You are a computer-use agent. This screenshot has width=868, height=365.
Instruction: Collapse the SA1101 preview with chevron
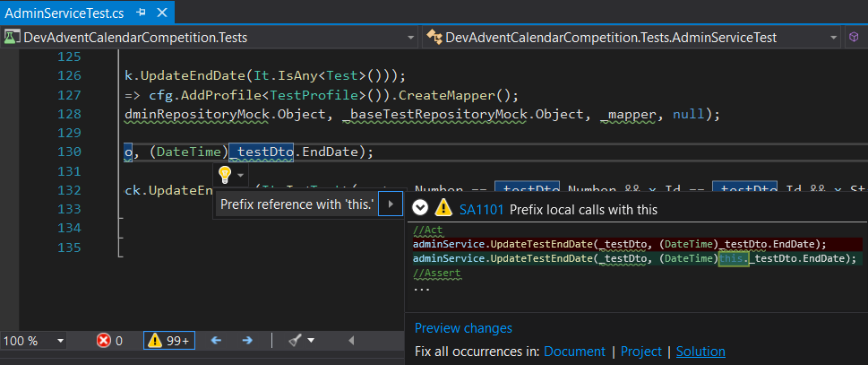419,209
